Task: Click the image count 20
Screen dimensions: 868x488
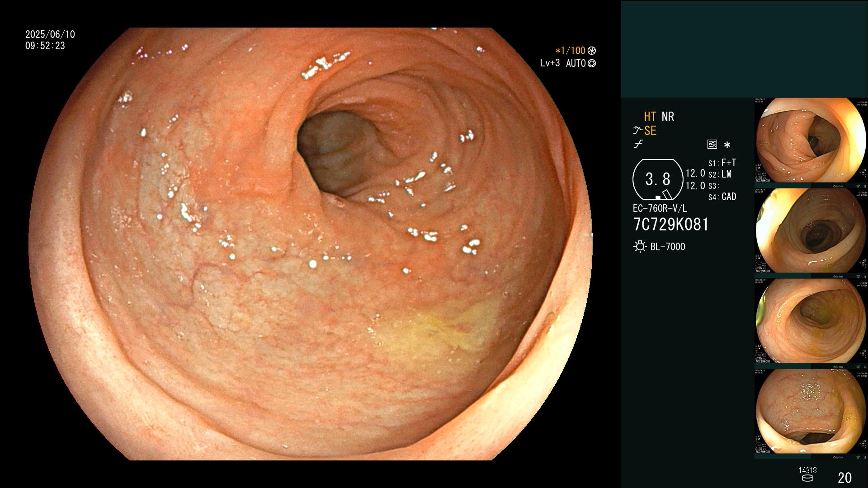Action: click(844, 478)
